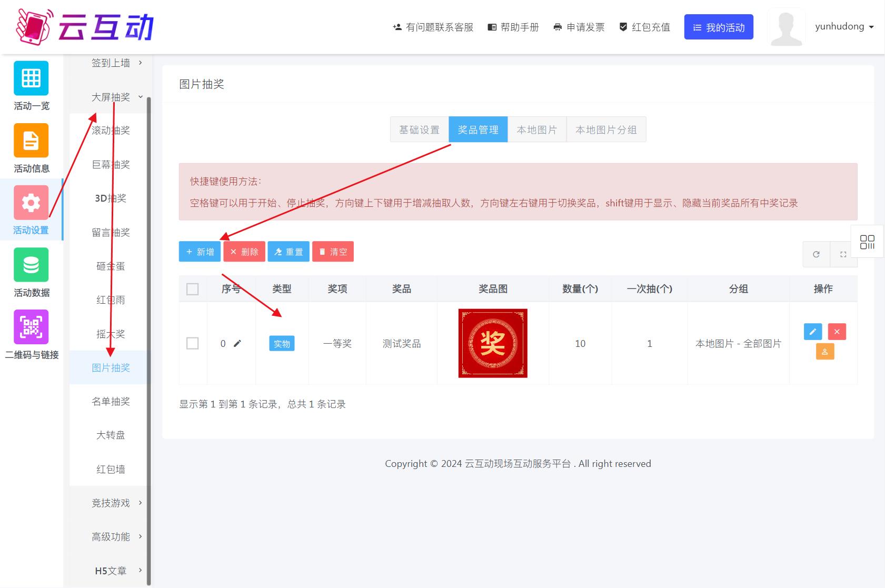
Task: Switch to the 基础设置 tab
Action: point(419,129)
